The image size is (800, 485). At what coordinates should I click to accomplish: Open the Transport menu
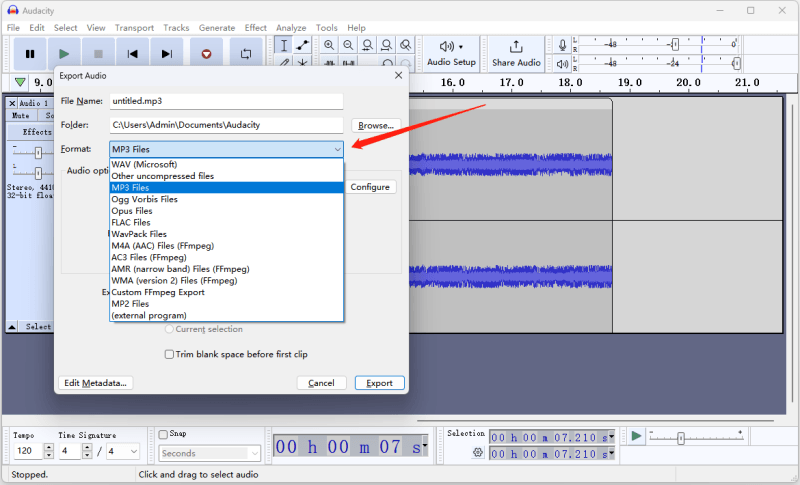coord(134,28)
